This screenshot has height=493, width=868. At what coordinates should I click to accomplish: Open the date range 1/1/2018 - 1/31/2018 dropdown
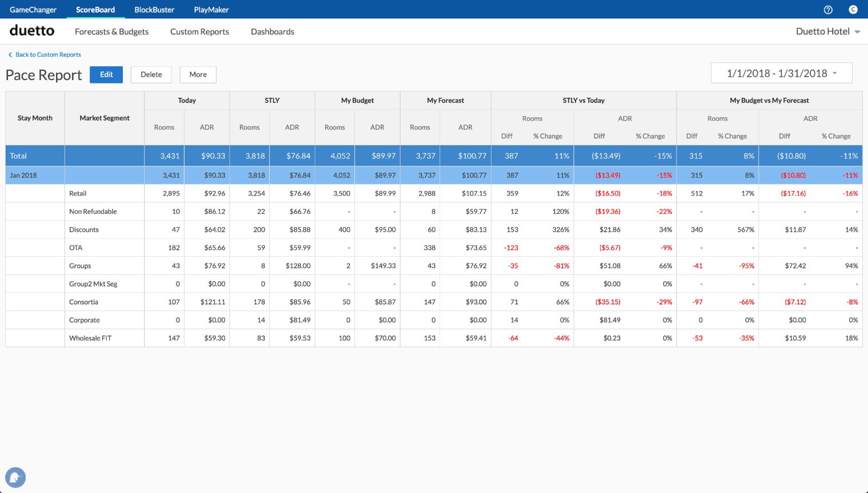tap(781, 73)
